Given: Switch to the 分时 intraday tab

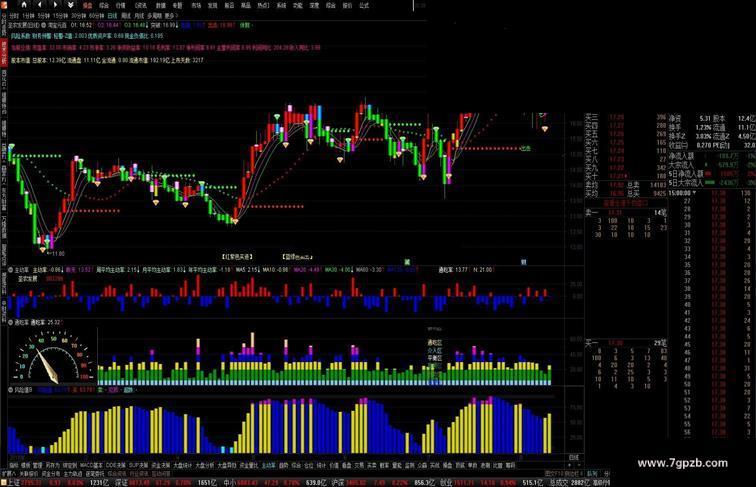Looking at the screenshot, I should (14, 16).
